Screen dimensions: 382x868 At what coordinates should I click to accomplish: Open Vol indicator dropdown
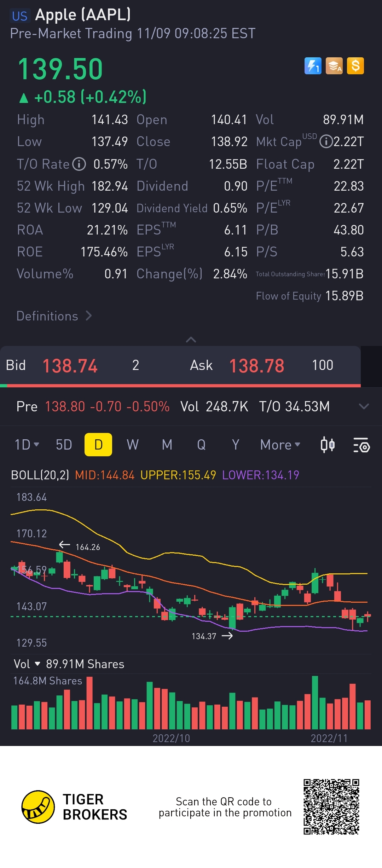[x=27, y=664]
